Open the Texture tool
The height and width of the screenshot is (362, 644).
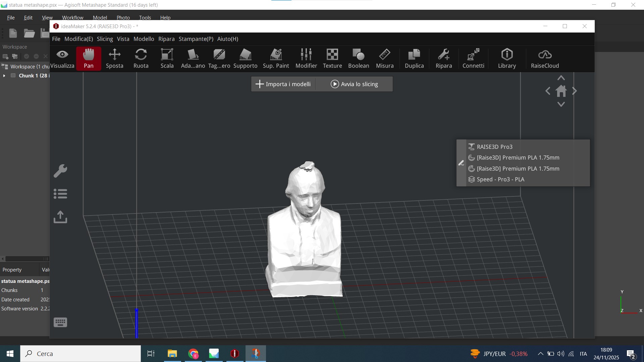point(332,58)
